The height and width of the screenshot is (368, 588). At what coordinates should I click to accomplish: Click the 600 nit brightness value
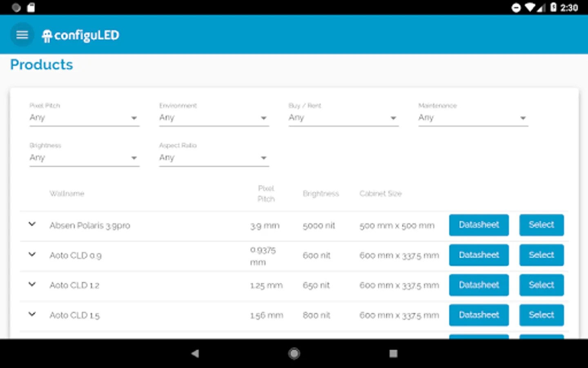(x=316, y=256)
